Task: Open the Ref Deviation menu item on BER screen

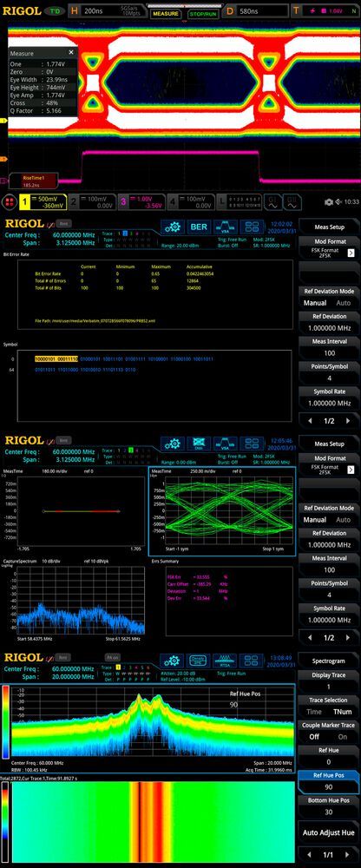Action: click(330, 322)
